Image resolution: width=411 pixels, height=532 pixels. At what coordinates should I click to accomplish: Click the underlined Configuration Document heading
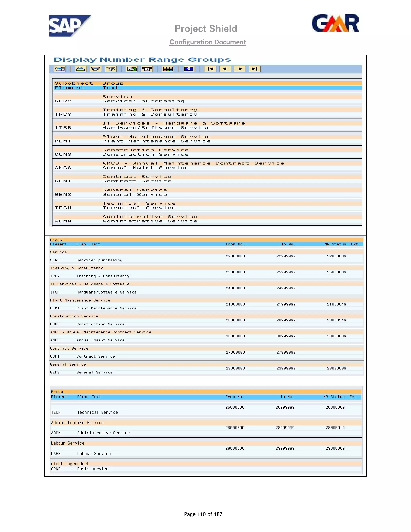click(x=208, y=42)
